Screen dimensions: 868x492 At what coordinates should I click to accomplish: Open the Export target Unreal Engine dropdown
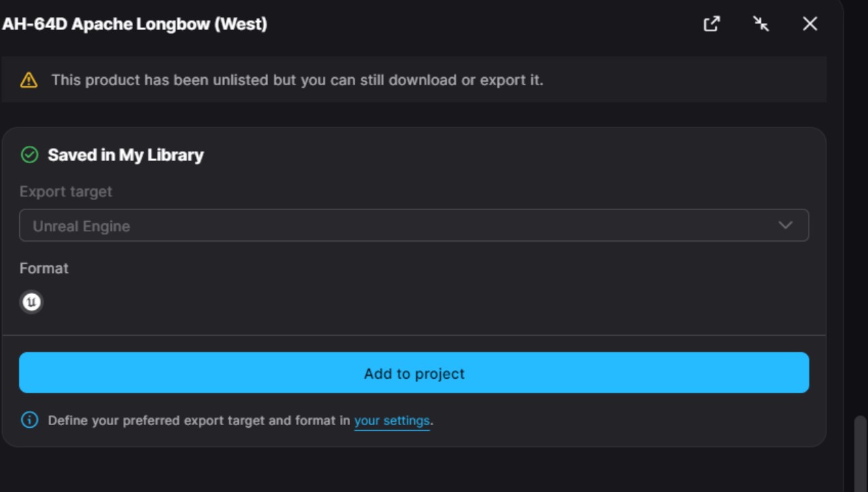(414, 225)
